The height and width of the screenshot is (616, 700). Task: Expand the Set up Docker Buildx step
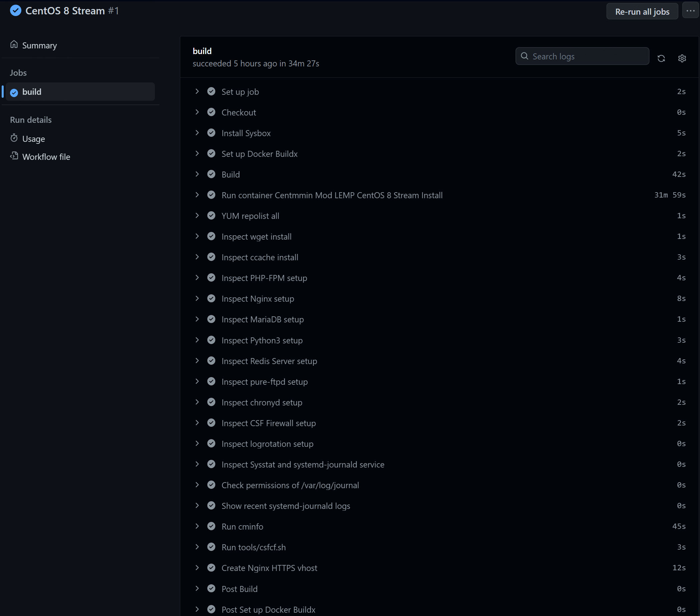pos(197,153)
